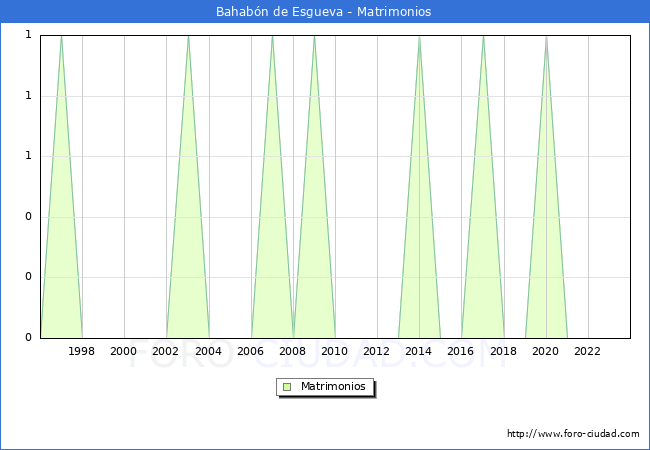The width and height of the screenshot is (650, 450).
Task: Click the 1998 x-axis year label
Action: [82, 351]
